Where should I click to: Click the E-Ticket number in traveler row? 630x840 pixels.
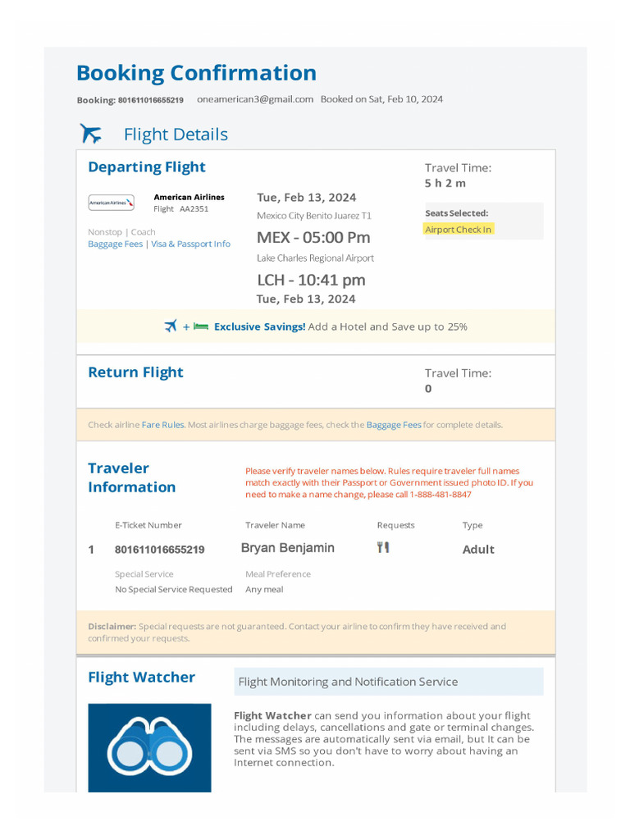159,550
